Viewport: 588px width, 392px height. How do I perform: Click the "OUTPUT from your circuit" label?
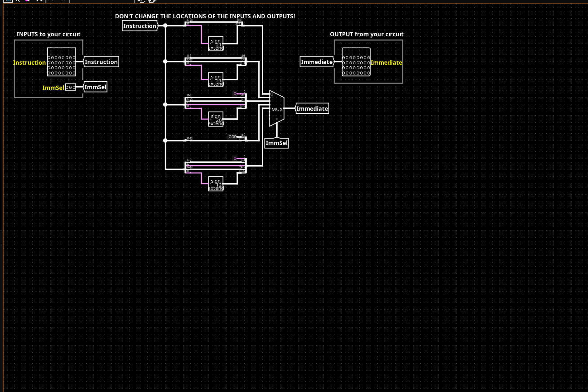(367, 34)
